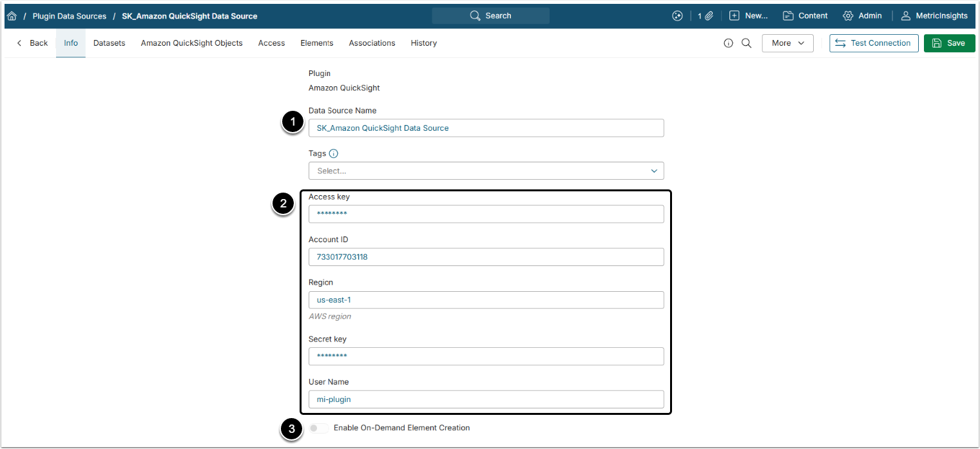Open the Amazon QuickSight Objects tab
980x449 pixels.
coord(191,43)
